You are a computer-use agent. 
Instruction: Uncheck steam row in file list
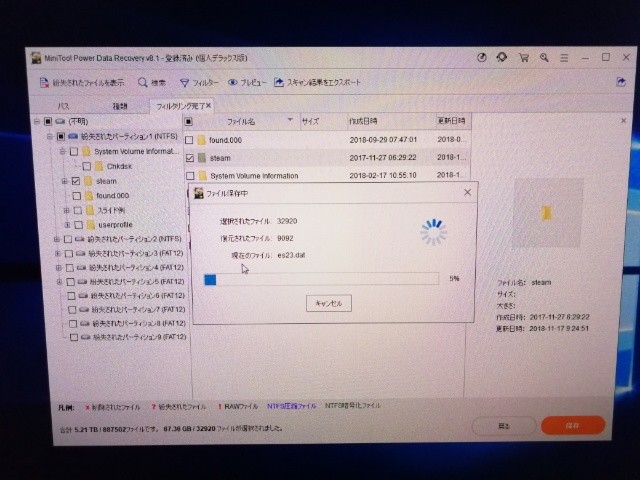click(x=190, y=158)
